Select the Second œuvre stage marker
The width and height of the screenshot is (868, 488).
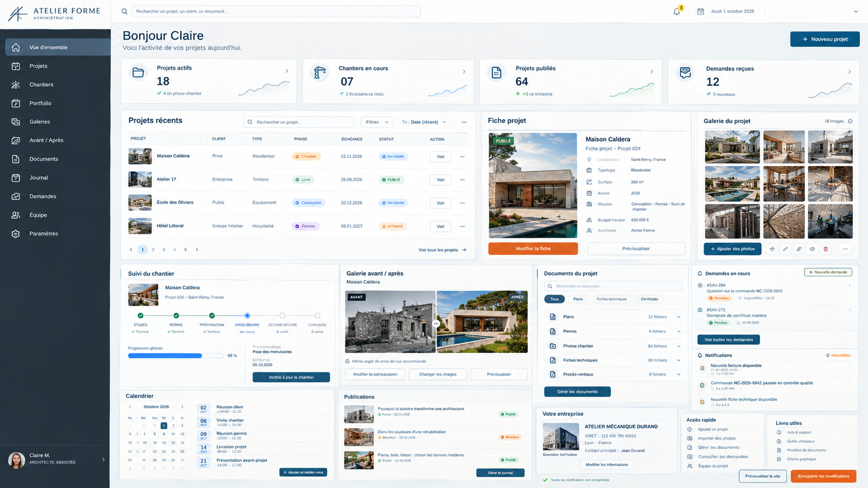click(x=282, y=316)
